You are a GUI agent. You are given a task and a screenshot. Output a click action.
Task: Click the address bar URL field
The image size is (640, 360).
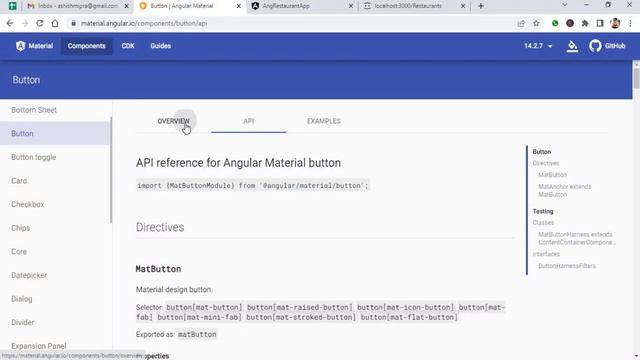[x=294, y=23]
